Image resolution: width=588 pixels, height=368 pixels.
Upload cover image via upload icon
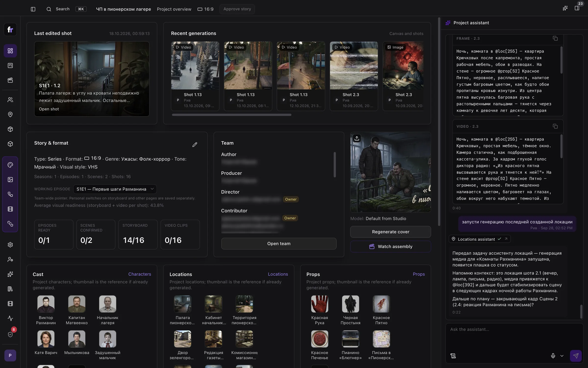(357, 138)
